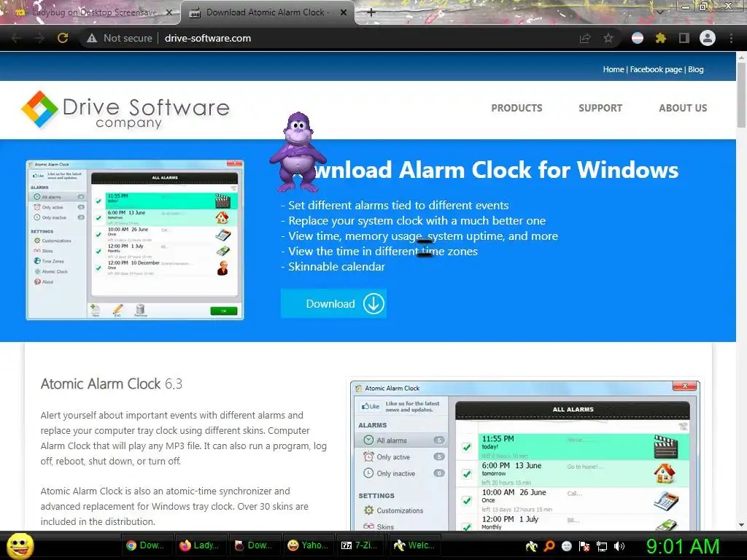This screenshot has width=747, height=560.
Task: Click the 'Skinnable calendar' bullet text
Action: point(336,267)
